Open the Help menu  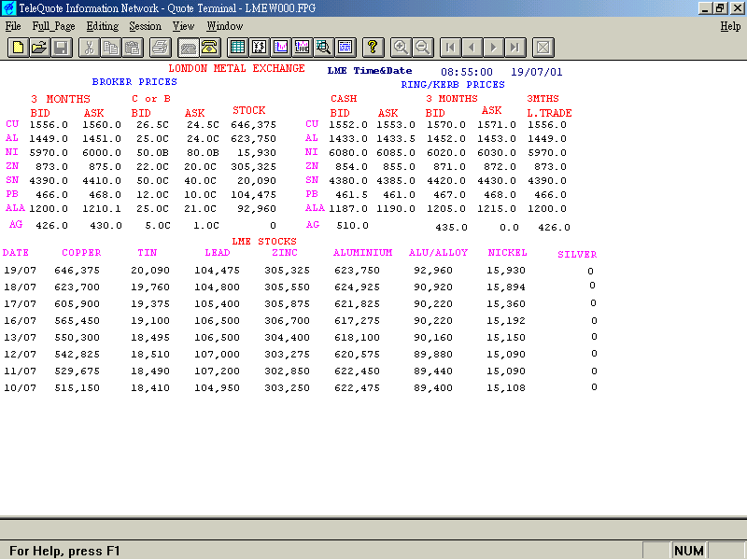pos(730,26)
